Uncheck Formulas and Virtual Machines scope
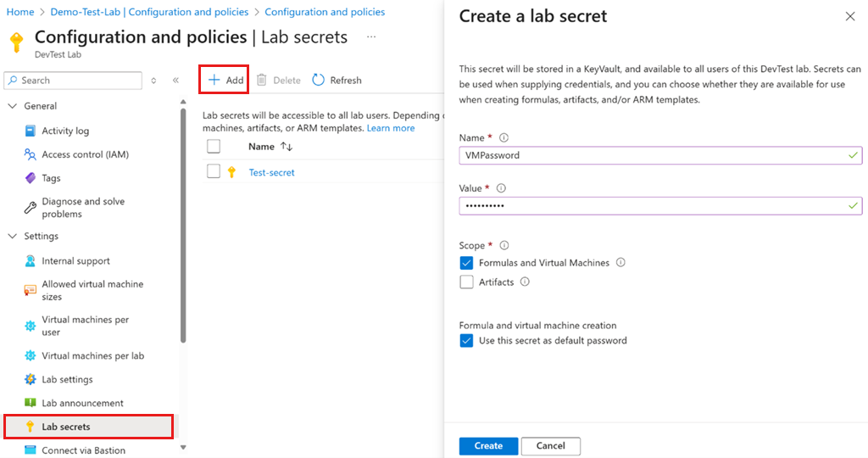This screenshot has width=868, height=458. coord(467,263)
